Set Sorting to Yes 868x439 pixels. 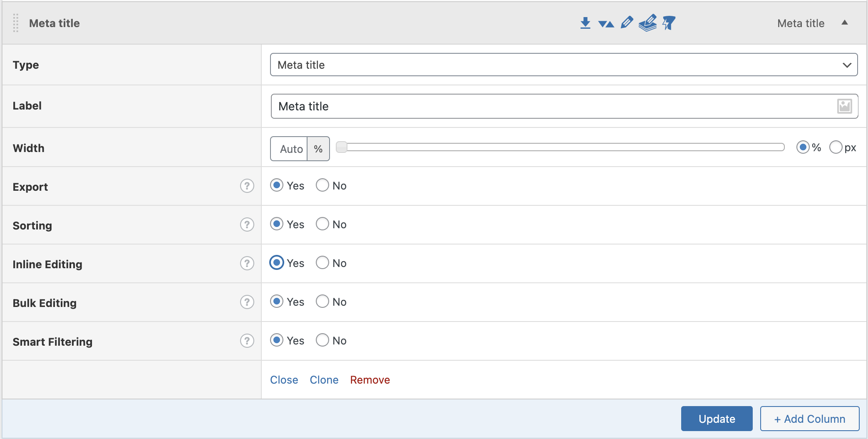tap(277, 224)
